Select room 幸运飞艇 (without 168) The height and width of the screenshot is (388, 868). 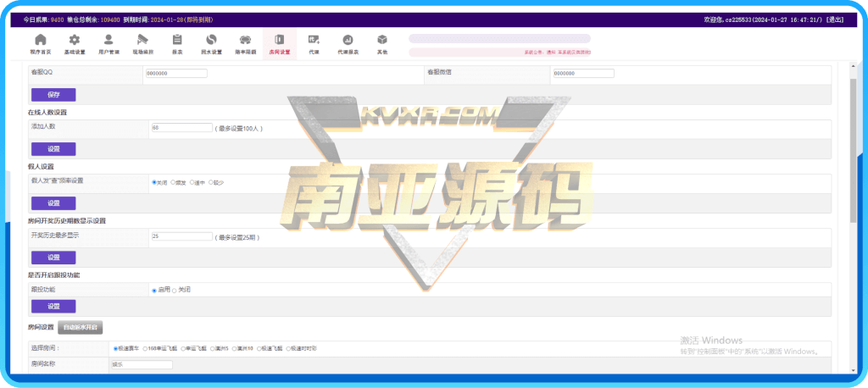coord(183,349)
